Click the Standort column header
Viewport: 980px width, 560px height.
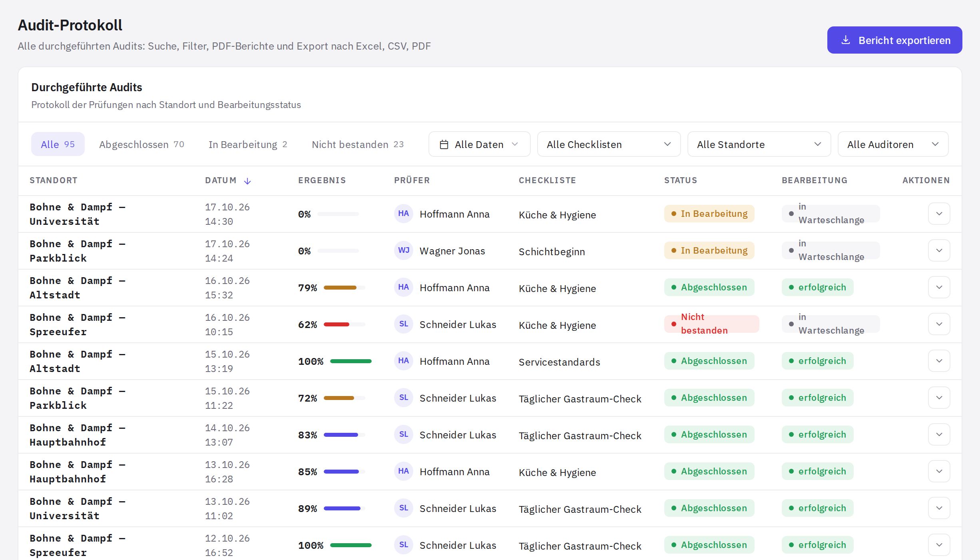(x=54, y=180)
